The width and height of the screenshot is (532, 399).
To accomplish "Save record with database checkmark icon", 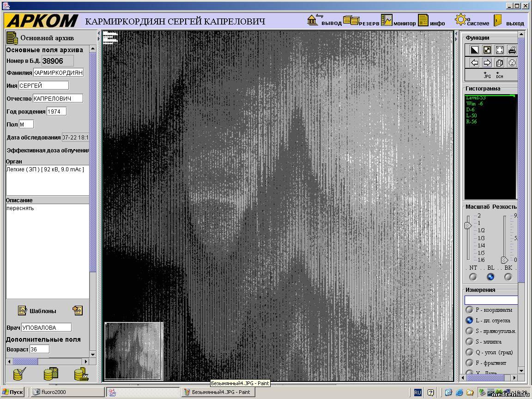I will pyautogui.click(x=19, y=374).
